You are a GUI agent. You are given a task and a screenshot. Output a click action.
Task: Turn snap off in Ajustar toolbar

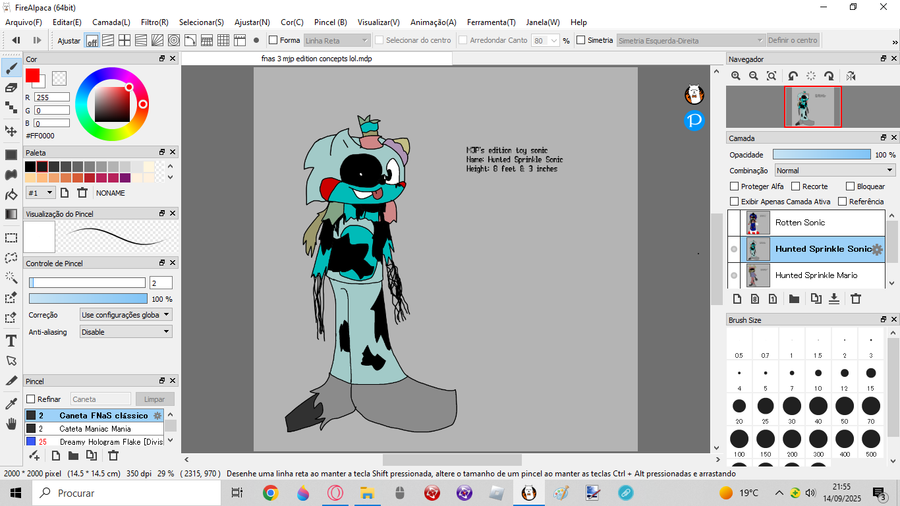click(92, 41)
